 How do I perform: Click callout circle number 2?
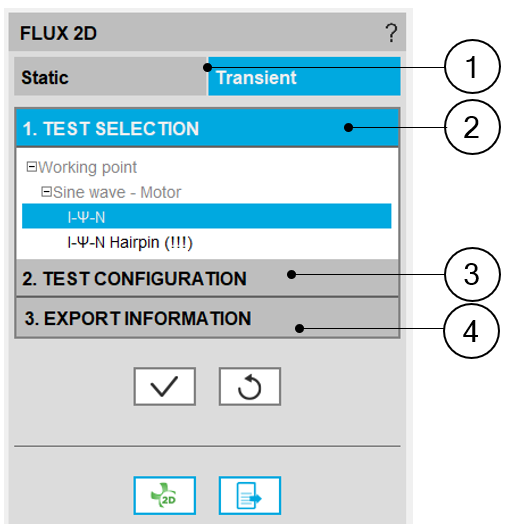471,127
